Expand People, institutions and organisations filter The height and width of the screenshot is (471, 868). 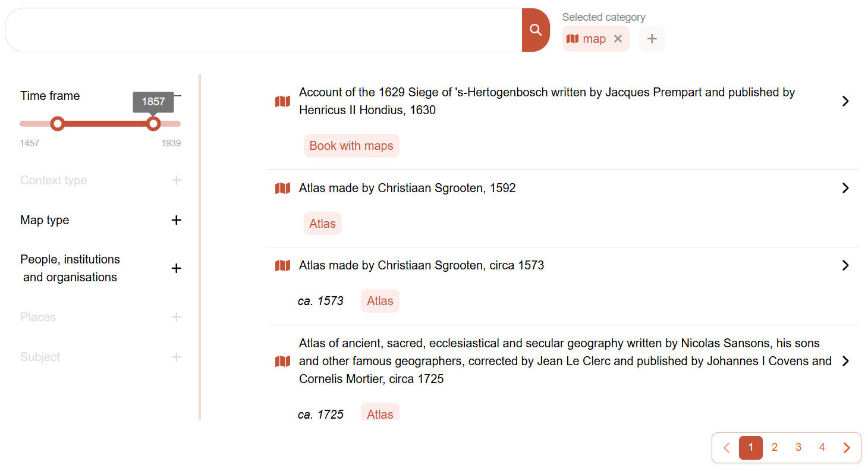176,268
